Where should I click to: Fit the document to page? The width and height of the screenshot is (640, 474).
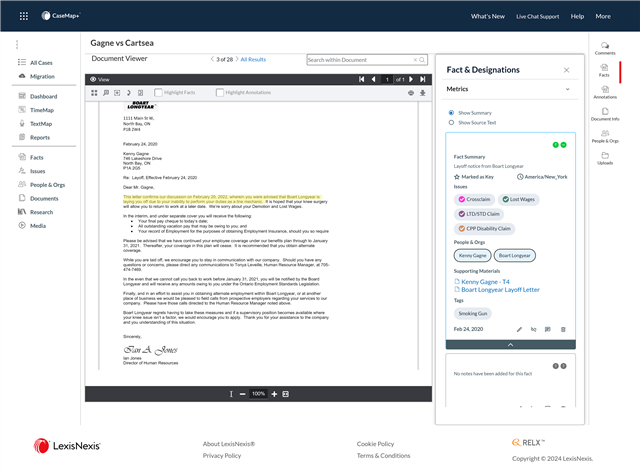pyautogui.click(x=286, y=394)
